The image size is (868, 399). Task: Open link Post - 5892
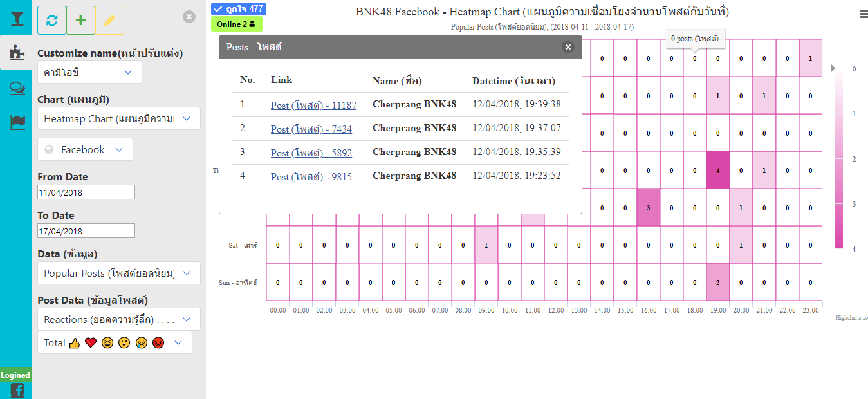pos(311,153)
